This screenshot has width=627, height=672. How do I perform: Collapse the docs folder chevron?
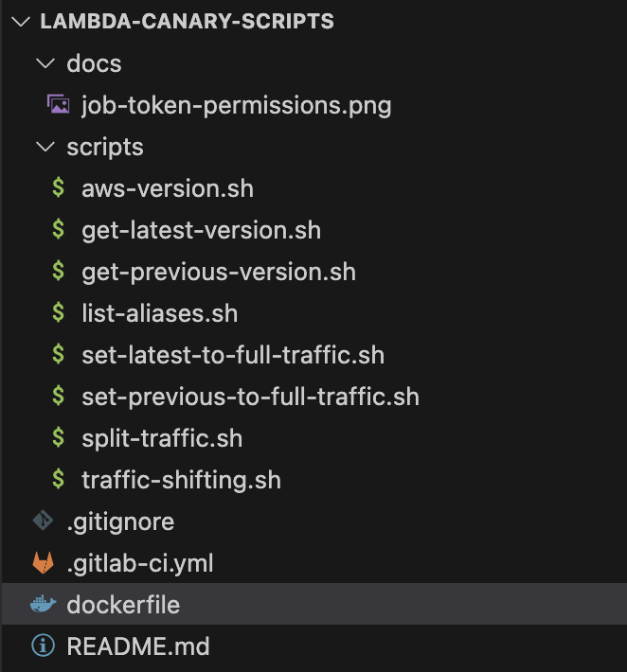tap(45, 63)
